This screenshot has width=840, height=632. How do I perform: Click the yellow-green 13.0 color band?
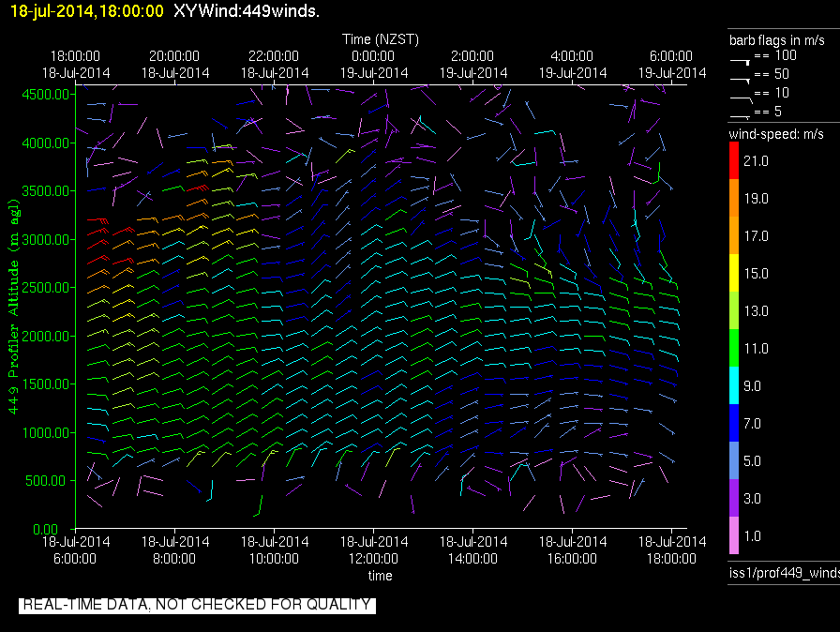(x=734, y=310)
